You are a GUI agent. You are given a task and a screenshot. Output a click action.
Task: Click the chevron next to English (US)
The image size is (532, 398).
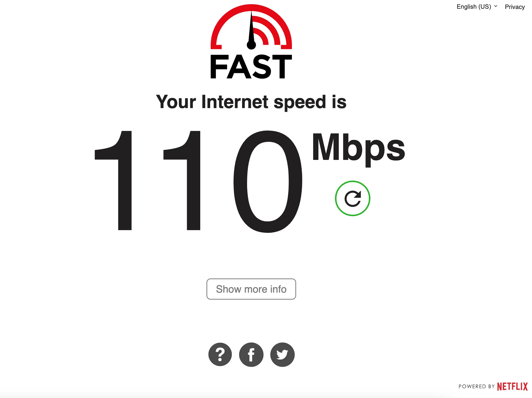[496, 6]
